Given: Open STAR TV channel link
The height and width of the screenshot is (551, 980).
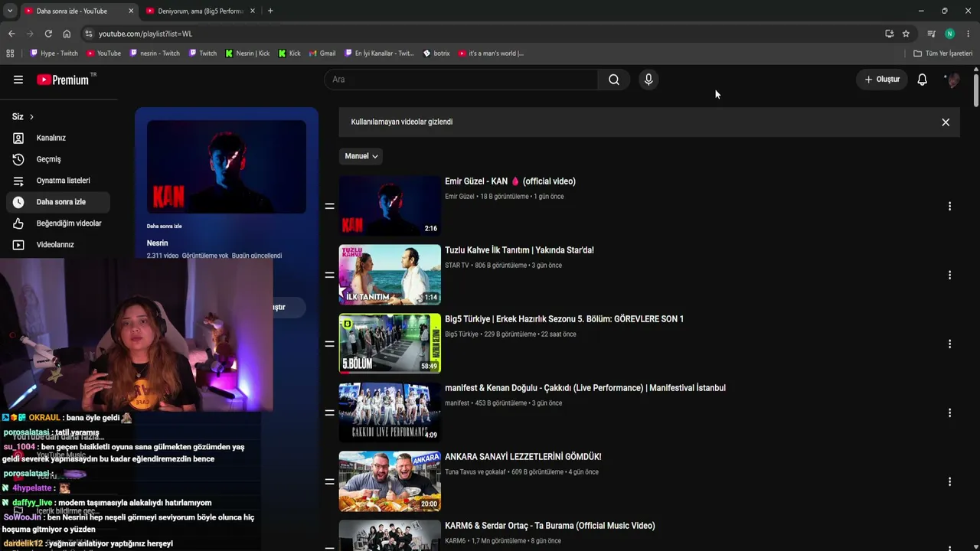Looking at the screenshot, I should pos(457,266).
